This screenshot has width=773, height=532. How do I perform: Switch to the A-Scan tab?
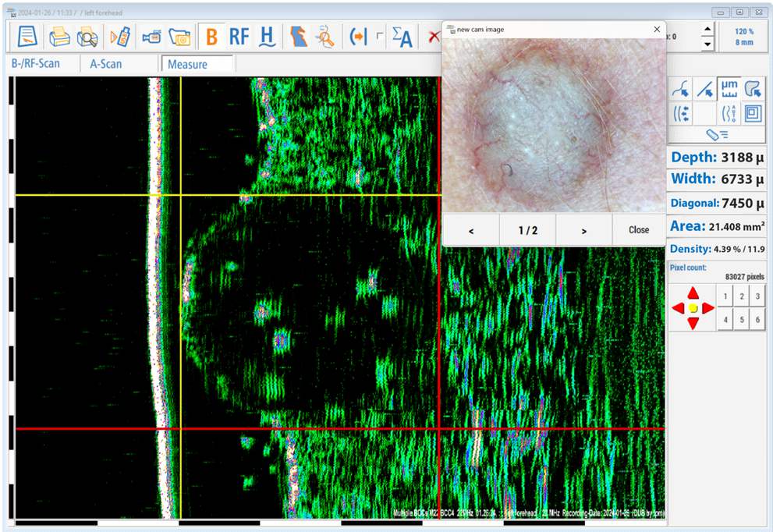pos(106,64)
